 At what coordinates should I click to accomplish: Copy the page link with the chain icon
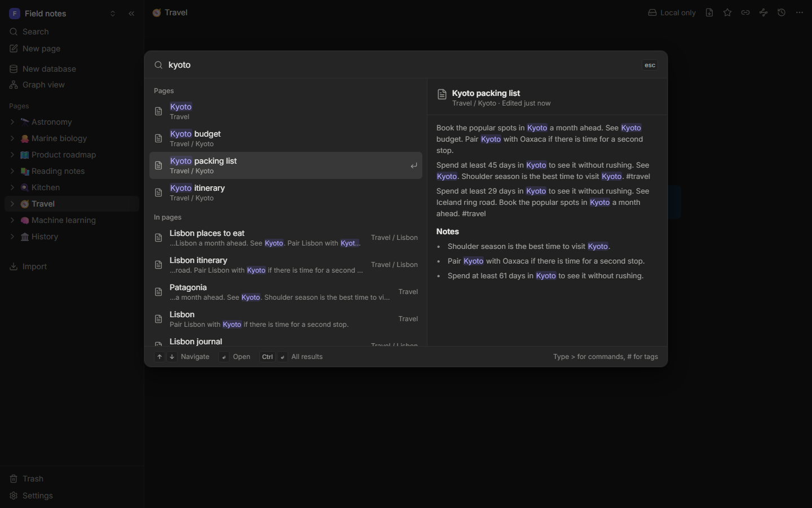point(745,12)
